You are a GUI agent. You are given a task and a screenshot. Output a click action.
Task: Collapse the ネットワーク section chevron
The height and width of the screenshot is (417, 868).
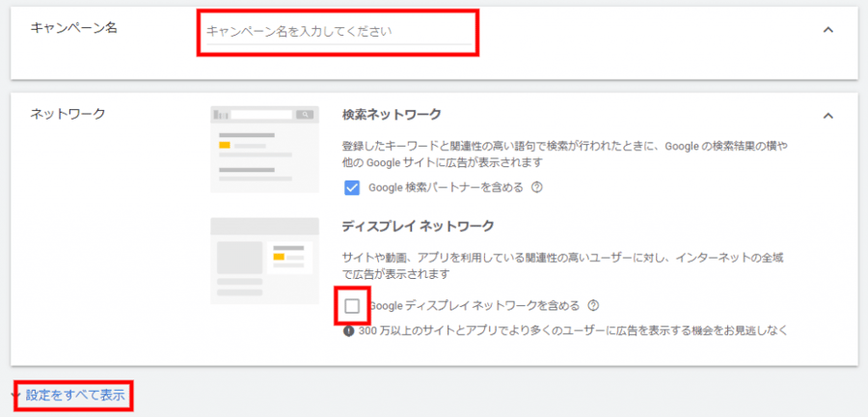click(827, 116)
